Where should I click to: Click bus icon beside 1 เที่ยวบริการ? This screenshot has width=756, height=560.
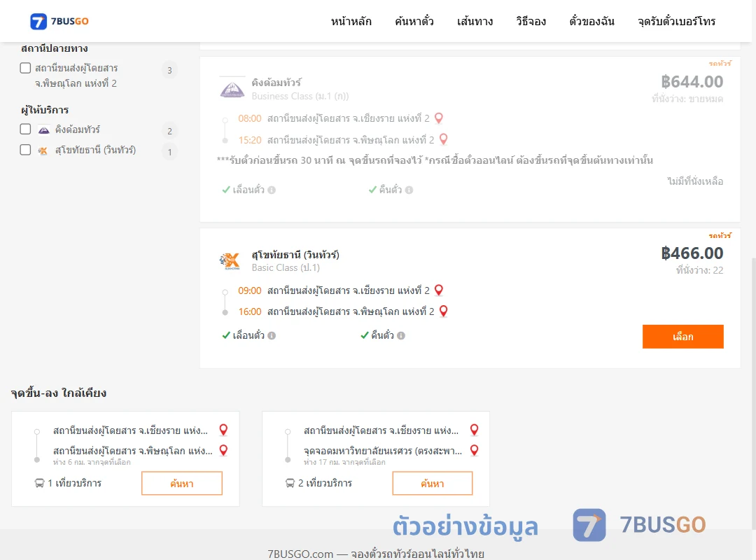click(x=39, y=483)
